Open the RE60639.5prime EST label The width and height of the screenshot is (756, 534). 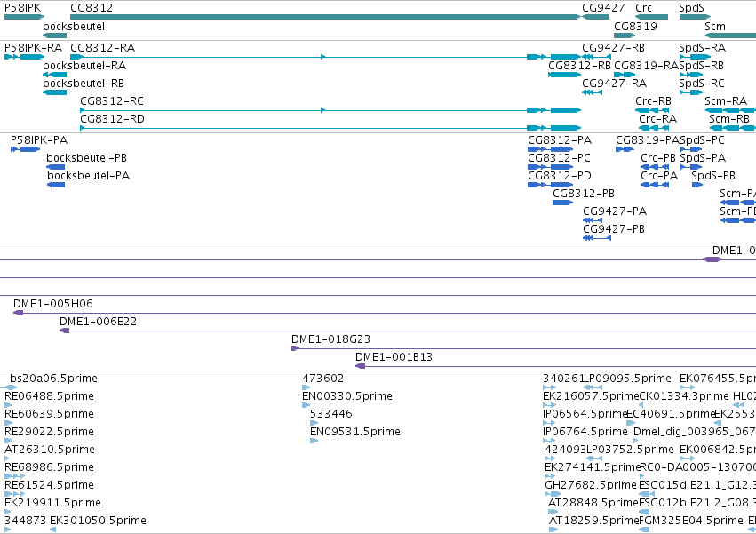click(49, 414)
